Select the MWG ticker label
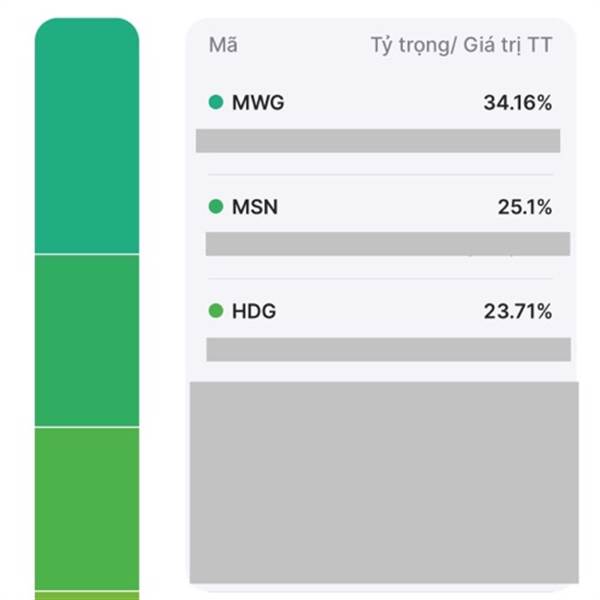Screen dimensions: 600x600 (258, 103)
